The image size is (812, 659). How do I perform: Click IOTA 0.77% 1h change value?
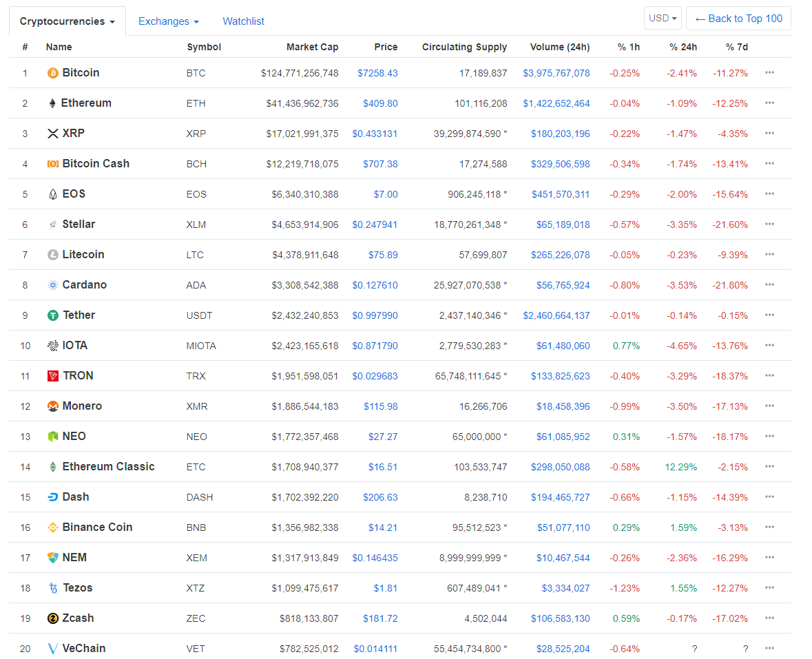pyautogui.click(x=626, y=346)
